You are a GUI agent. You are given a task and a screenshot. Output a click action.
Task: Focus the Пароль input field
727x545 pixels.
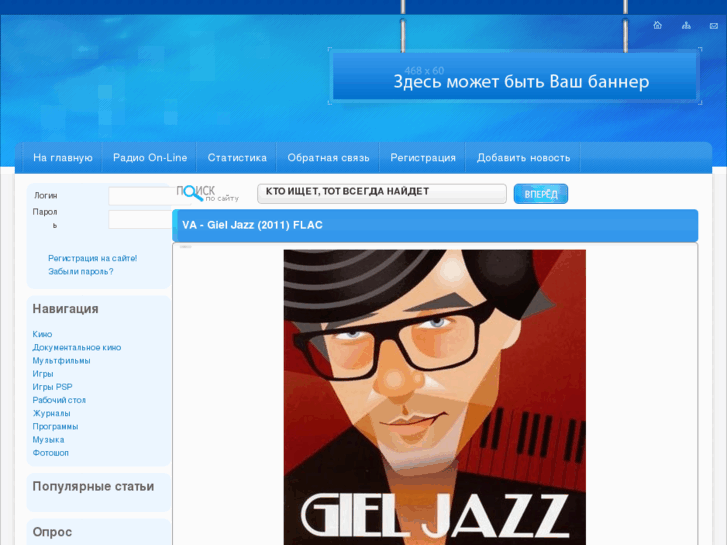tap(140, 219)
